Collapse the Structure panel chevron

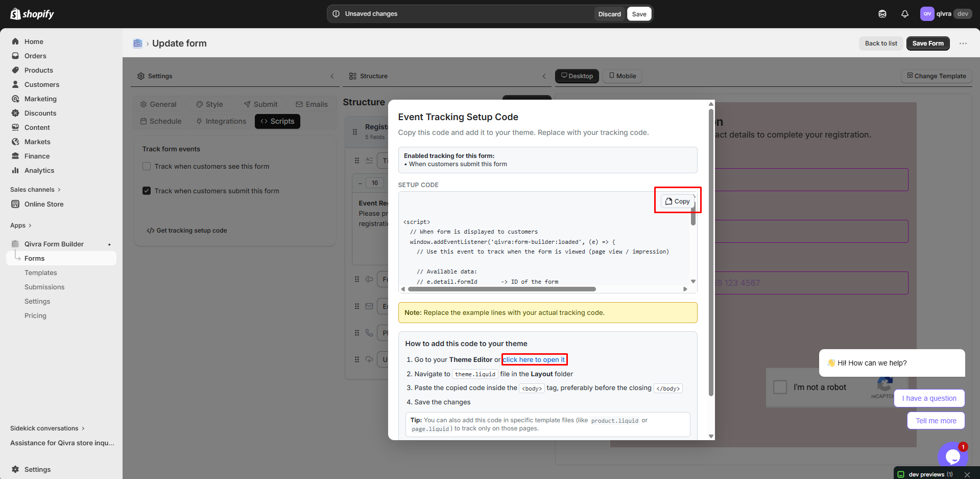(x=544, y=76)
